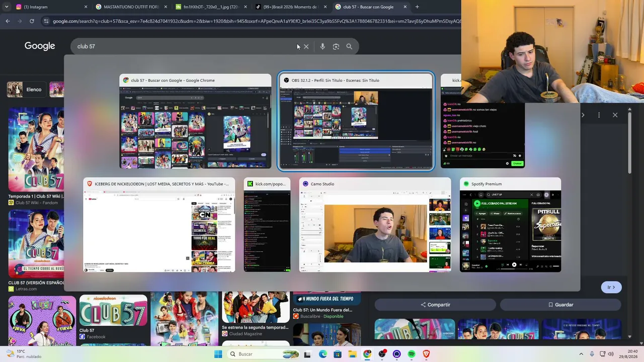Open Google Chrome from taskbar
Viewport: 644px width, 362px height.
(x=367, y=354)
